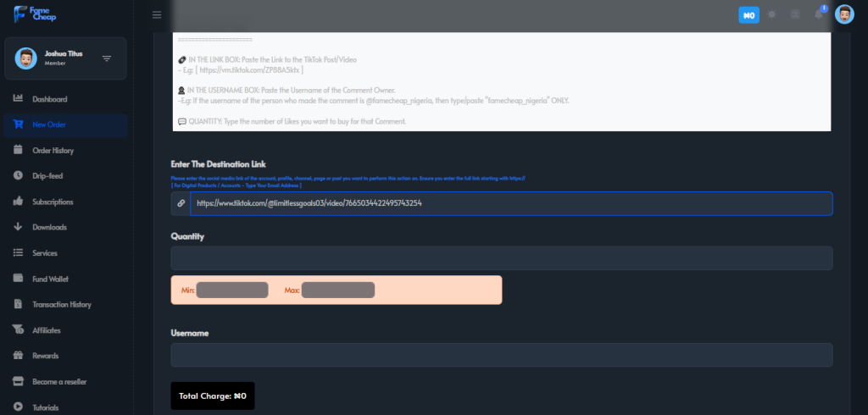Click the Subscriptions thumbs-up icon

pyautogui.click(x=19, y=202)
